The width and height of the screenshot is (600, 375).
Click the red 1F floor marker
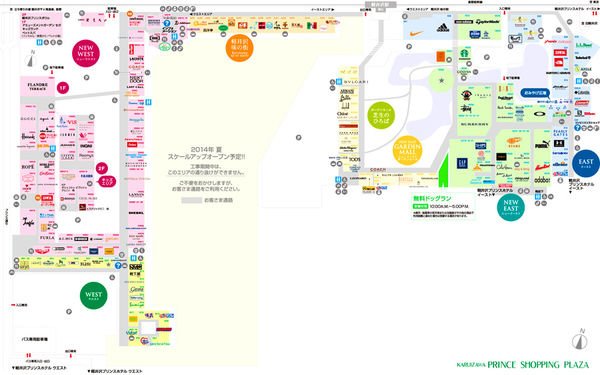[63, 88]
